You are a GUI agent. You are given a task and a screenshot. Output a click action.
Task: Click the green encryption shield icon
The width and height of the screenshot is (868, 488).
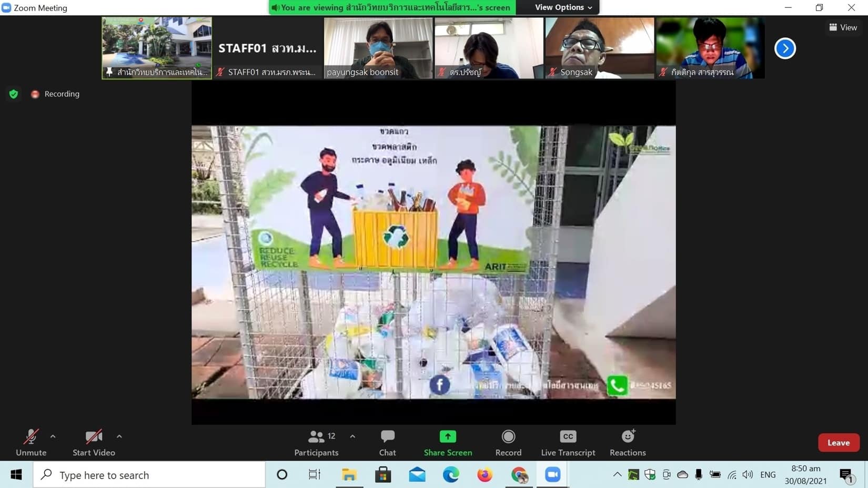click(x=14, y=94)
